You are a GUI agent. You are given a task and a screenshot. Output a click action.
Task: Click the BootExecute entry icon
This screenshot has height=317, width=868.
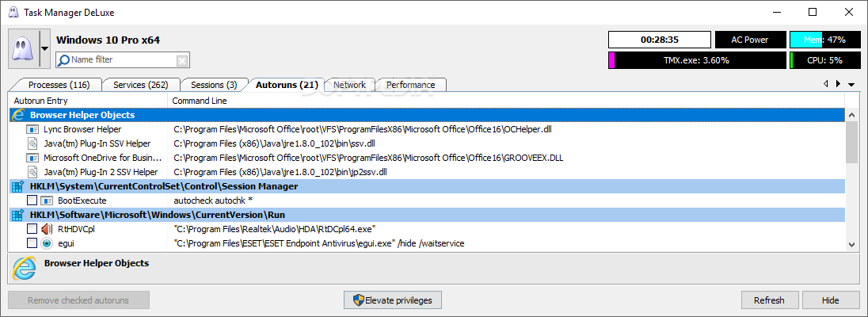tap(47, 201)
